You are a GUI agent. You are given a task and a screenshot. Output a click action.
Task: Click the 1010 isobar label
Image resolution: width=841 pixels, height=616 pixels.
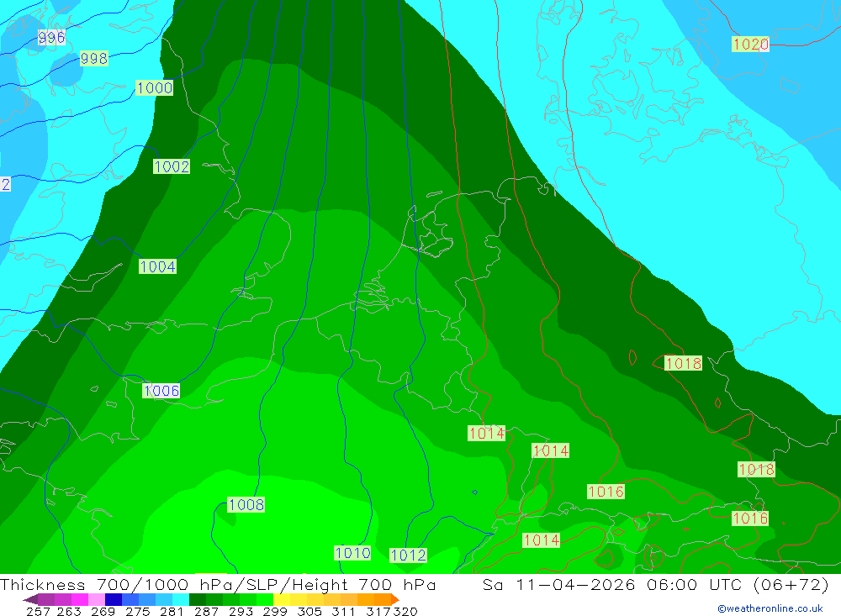352,553
